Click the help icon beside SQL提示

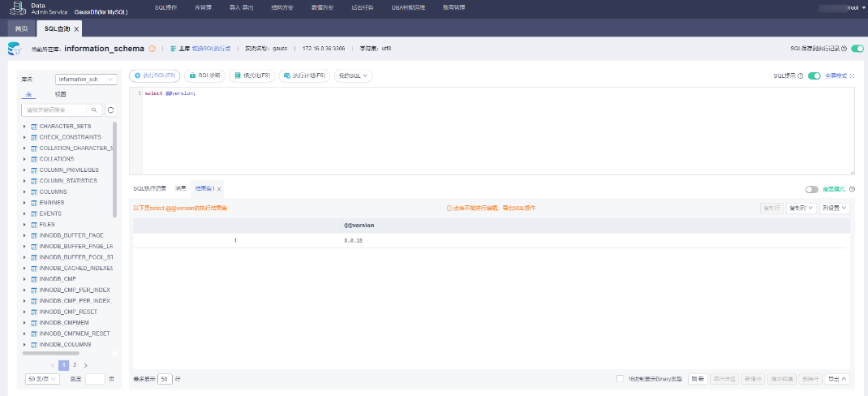pyautogui.click(x=801, y=75)
